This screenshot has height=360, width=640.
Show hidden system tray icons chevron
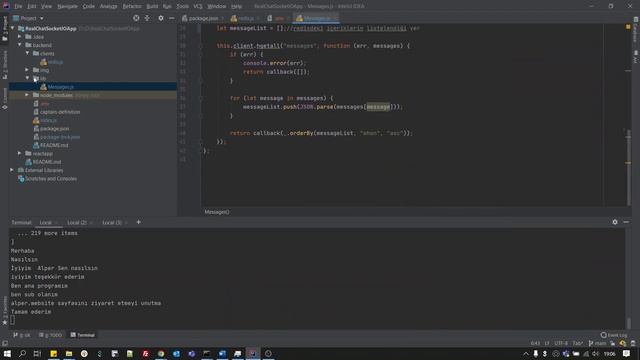coord(526,353)
